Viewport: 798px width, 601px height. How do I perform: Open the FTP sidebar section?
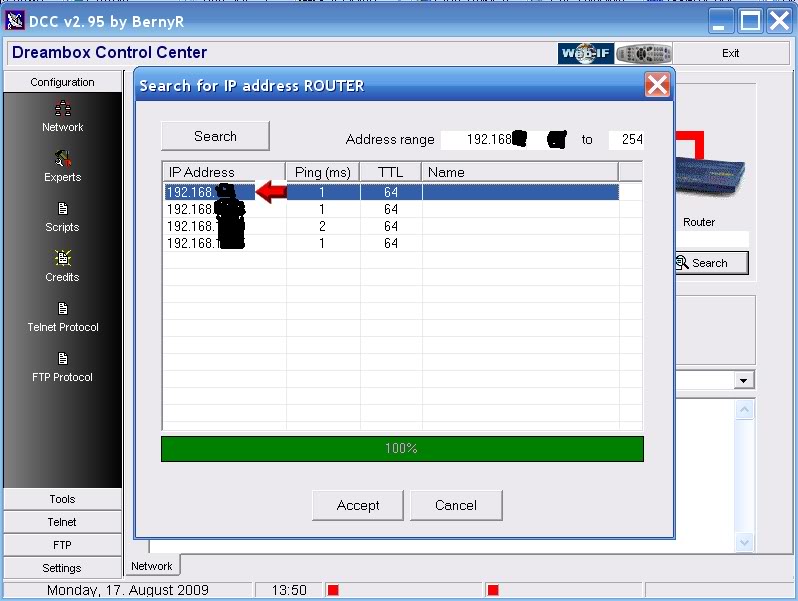pyautogui.click(x=63, y=545)
